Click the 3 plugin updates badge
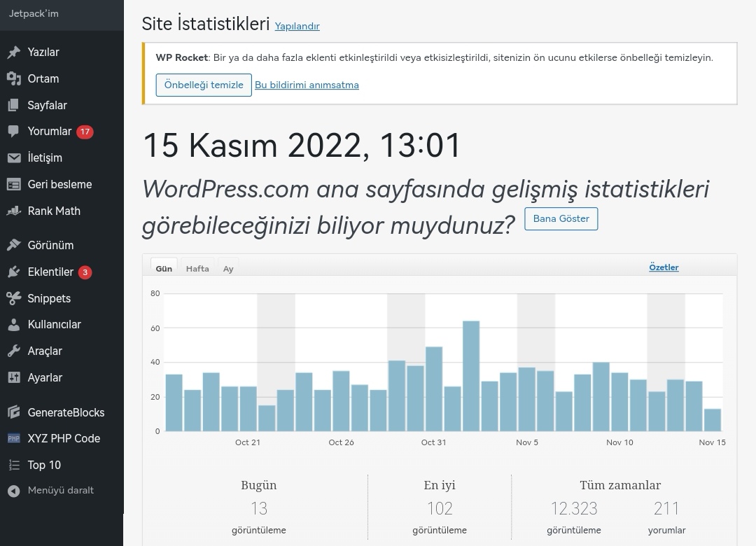Screen dimensions: 756x546 (85, 272)
